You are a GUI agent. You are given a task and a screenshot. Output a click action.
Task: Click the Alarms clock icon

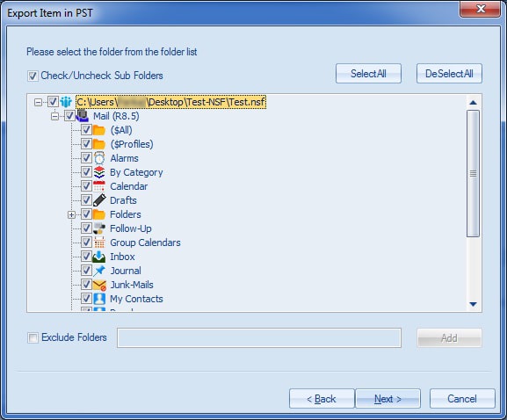[x=99, y=158]
